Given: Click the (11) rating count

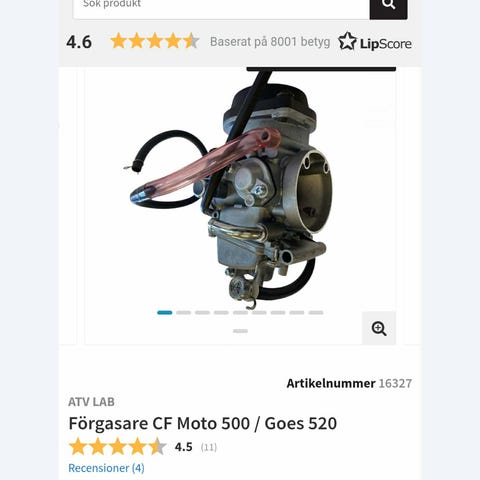Looking at the screenshot, I should tap(209, 447).
